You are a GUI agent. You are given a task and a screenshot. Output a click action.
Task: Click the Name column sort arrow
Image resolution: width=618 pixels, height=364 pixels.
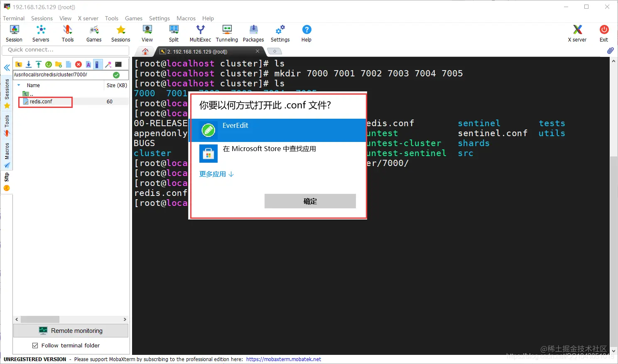(19, 85)
